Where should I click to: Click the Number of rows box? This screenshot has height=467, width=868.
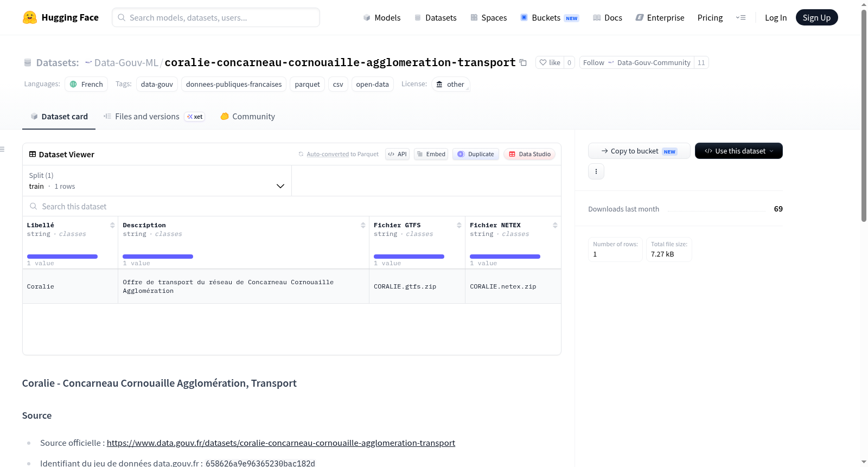pos(615,250)
